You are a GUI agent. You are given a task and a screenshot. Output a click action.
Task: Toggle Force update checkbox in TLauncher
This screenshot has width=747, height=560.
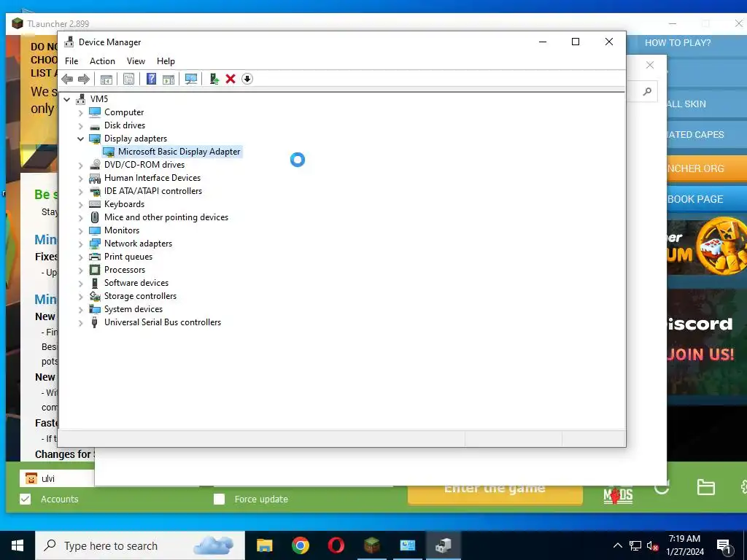(x=219, y=499)
